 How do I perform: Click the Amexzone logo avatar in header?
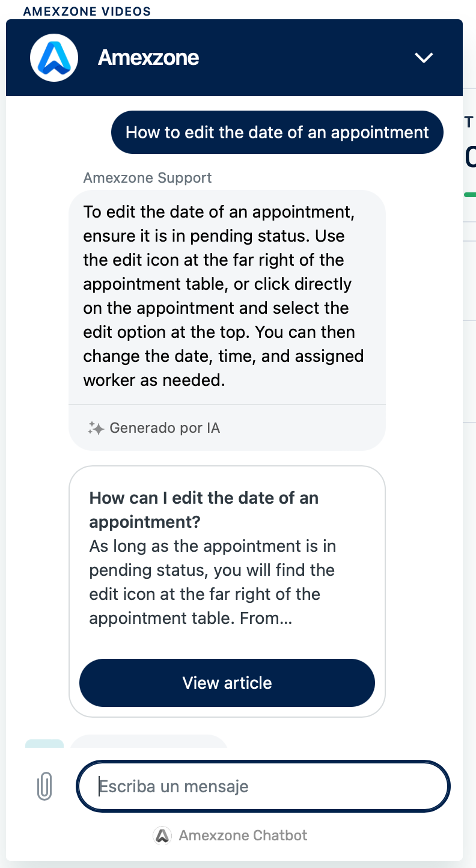[54, 58]
